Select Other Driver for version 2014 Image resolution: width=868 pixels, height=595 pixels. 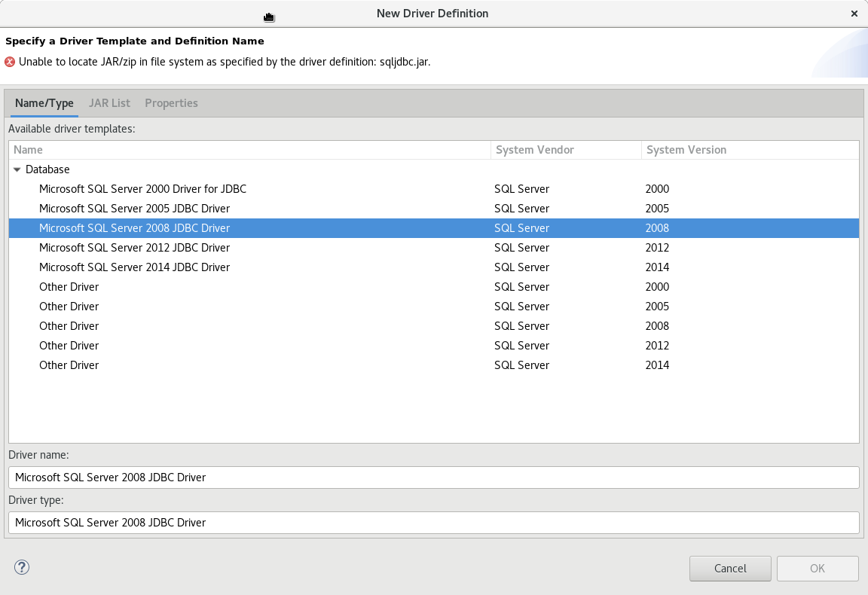click(69, 365)
